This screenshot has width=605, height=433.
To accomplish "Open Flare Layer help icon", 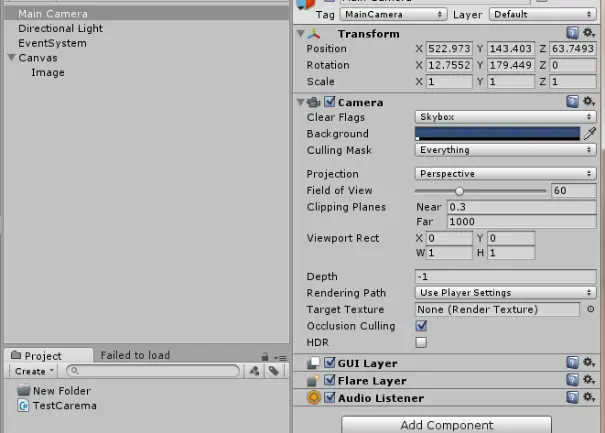I will [572, 380].
